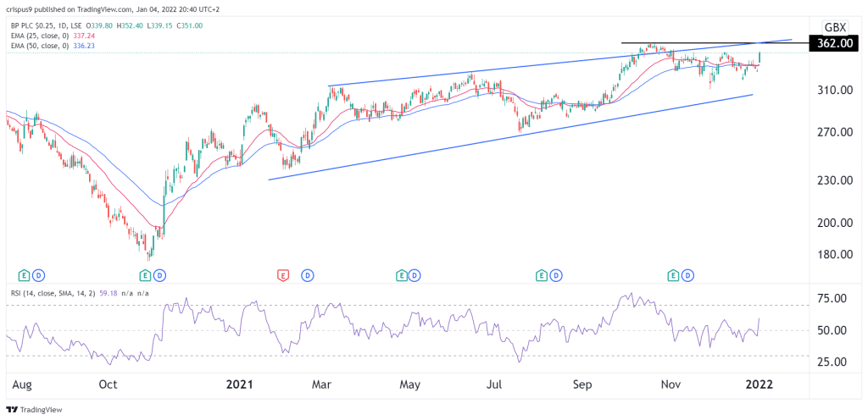Click the Nov date axis label
Viewport: 868px width, 420px height.
pyautogui.click(x=671, y=384)
